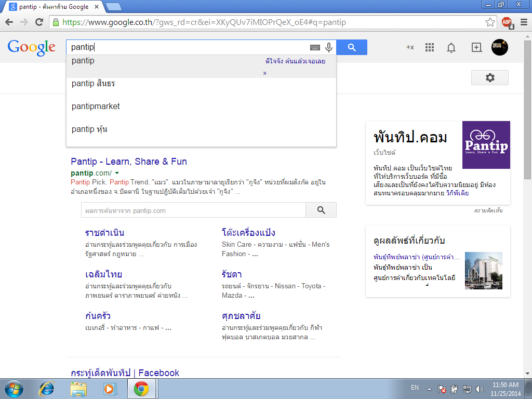Click the taskbar clock 11:50 AM
Viewport: 532px width, 399px height.
click(505, 389)
